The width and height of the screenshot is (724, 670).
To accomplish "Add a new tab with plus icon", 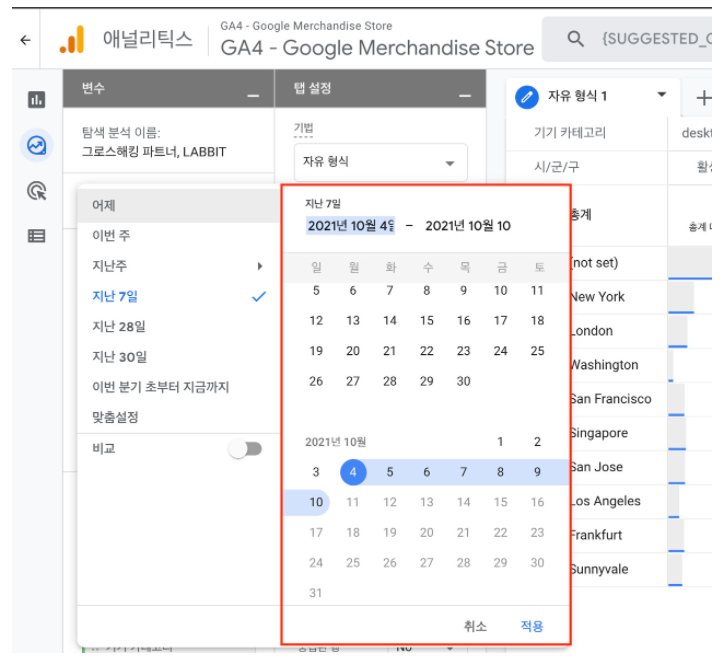I will click(703, 98).
